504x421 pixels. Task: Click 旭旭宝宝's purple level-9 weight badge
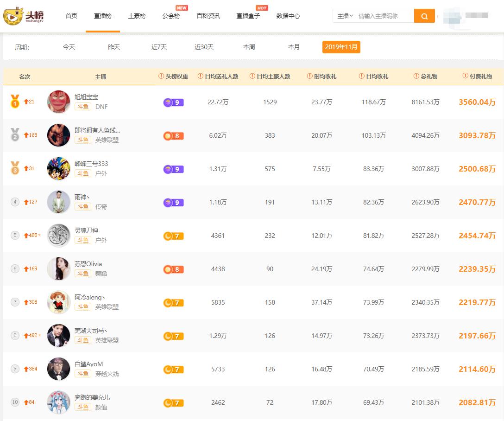173,102
